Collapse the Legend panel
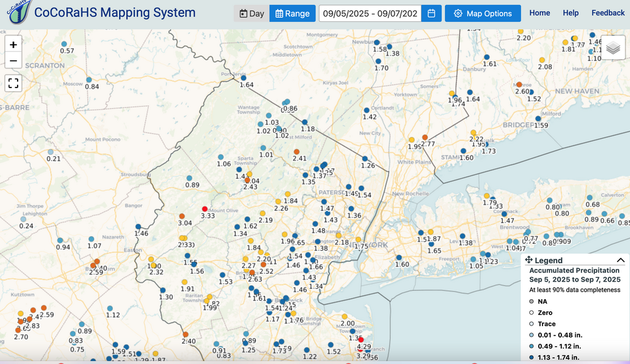 coord(621,260)
